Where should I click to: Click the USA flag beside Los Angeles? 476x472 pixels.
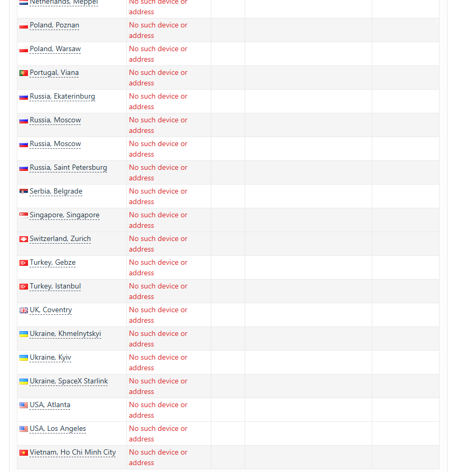point(24,429)
